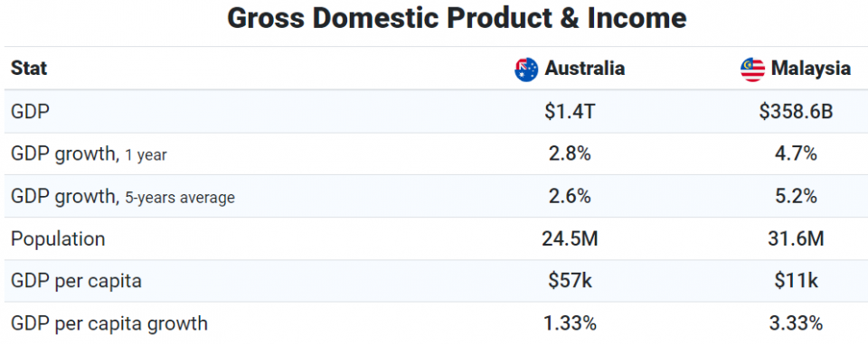Click the GDP growth 1 year label
This screenshot has width=868, height=344.
coord(89,154)
